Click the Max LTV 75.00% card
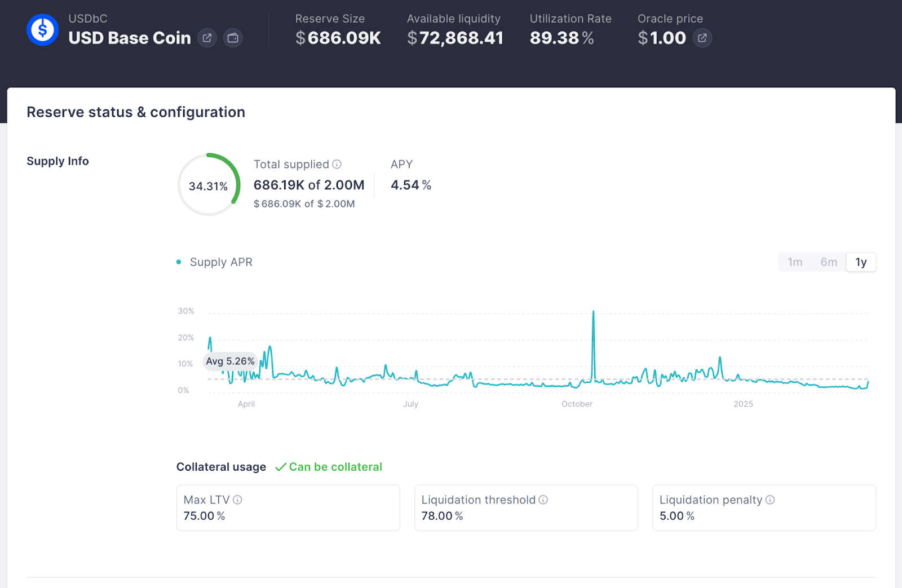Image resolution: width=902 pixels, height=588 pixels. (288, 507)
